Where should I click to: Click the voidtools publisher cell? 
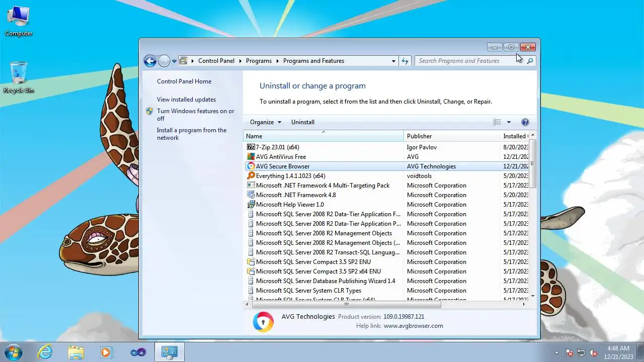pyautogui.click(x=419, y=176)
